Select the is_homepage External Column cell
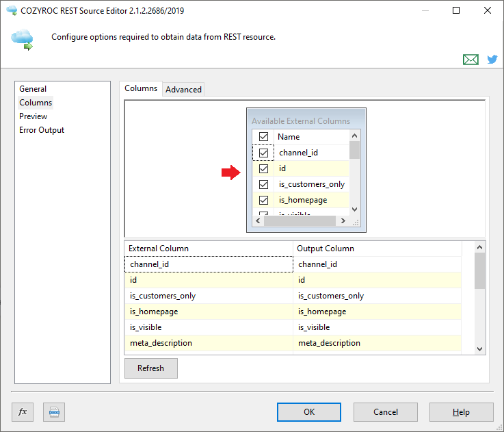The height and width of the screenshot is (432, 504). coord(209,312)
